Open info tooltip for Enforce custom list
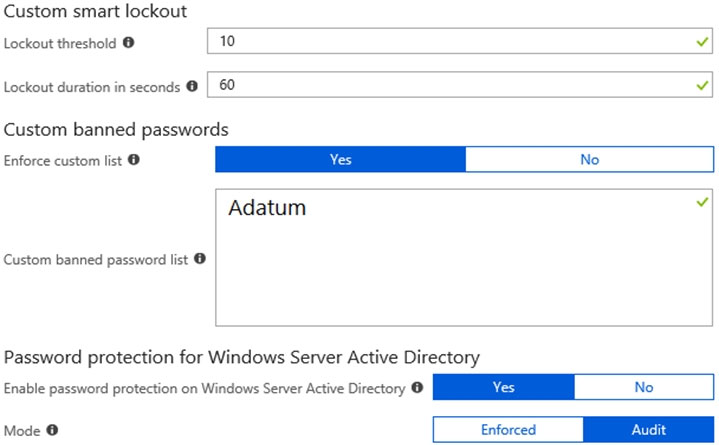The height and width of the screenshot is (445, 719). click(133, 159)
